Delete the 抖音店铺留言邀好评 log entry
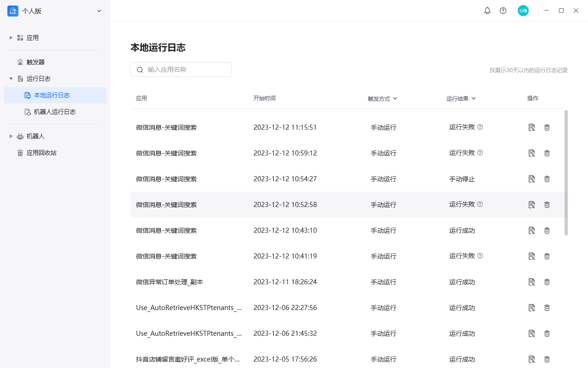 coord(547,359)
